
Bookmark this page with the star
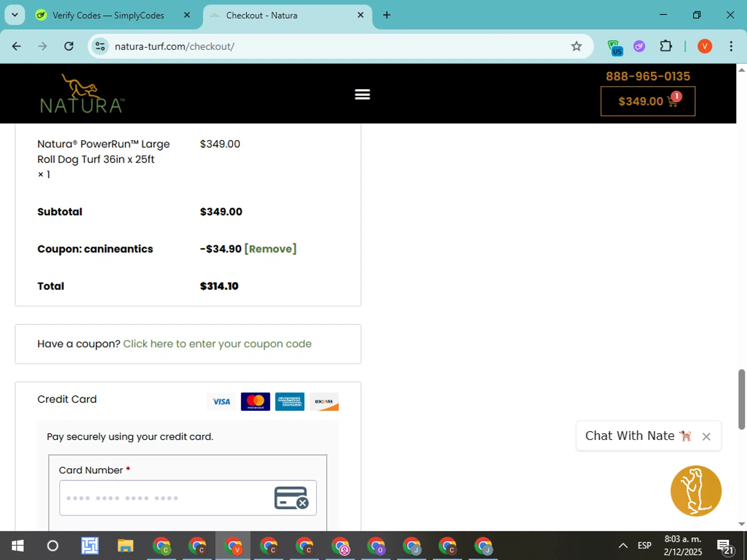576,46
